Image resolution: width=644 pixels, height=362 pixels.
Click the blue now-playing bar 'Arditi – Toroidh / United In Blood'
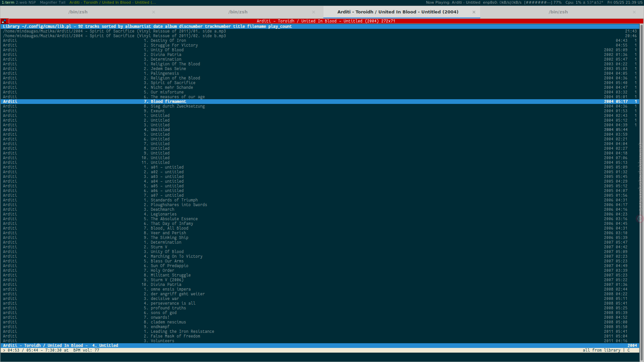[x=320, y=346]
